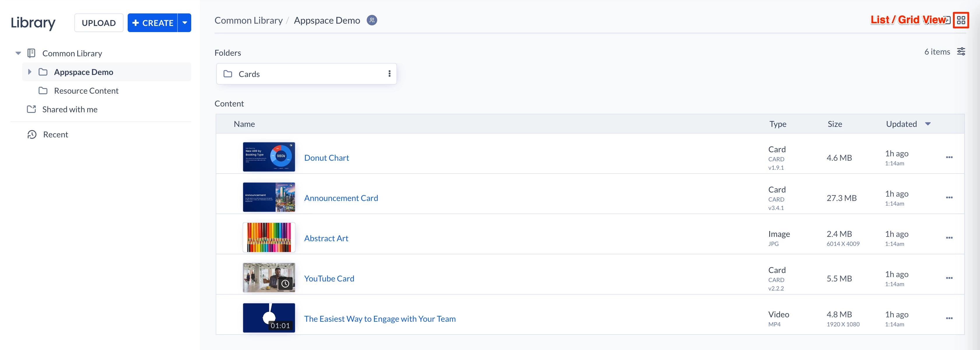Open the Announcement Card link
The image size is (980, 350).
pos(341,198)
